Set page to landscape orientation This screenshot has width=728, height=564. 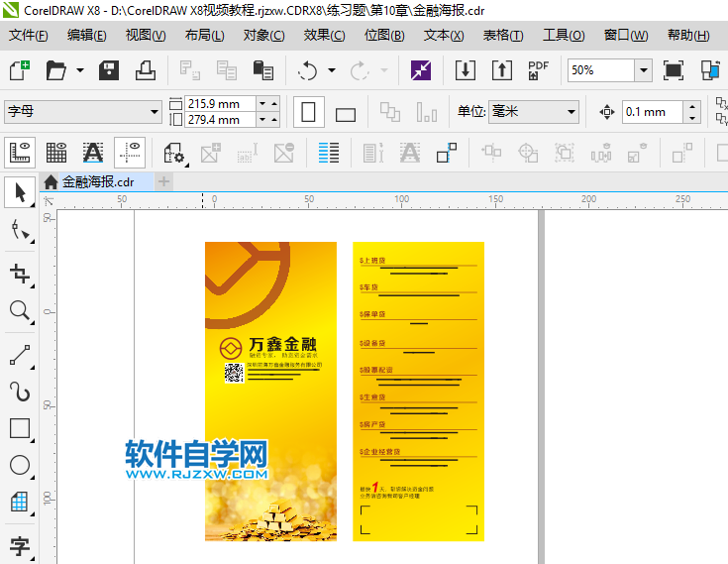345,113
